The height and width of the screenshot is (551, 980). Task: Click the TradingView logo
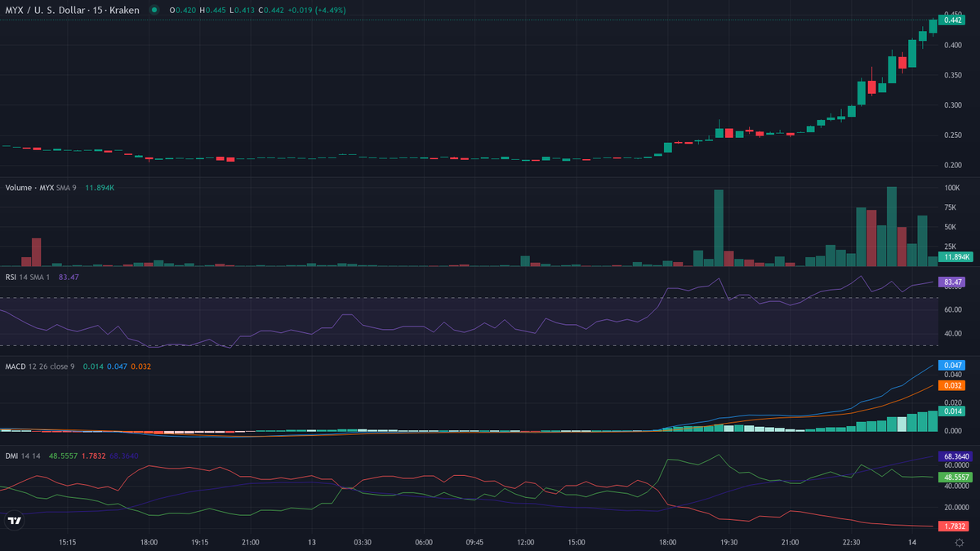14,520
